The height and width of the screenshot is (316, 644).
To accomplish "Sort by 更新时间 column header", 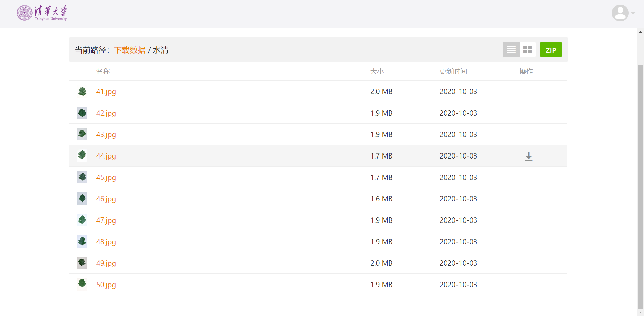I will (453, 71).
